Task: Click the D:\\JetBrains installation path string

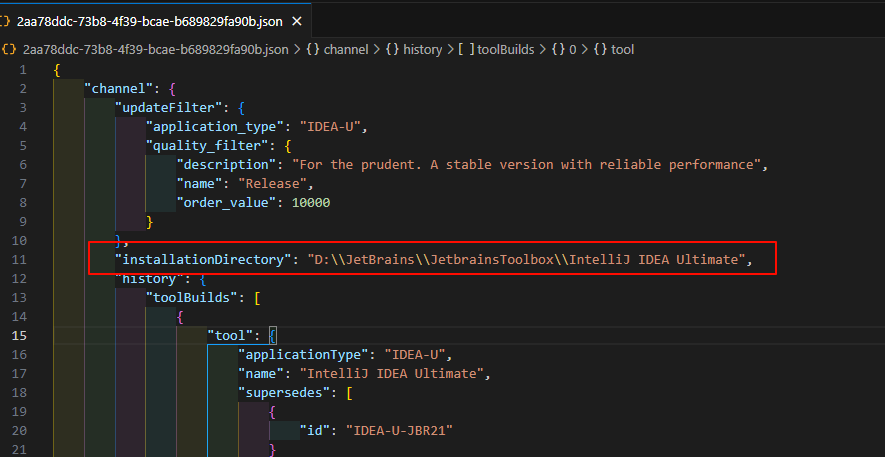Action: click(x=527, y=260)
